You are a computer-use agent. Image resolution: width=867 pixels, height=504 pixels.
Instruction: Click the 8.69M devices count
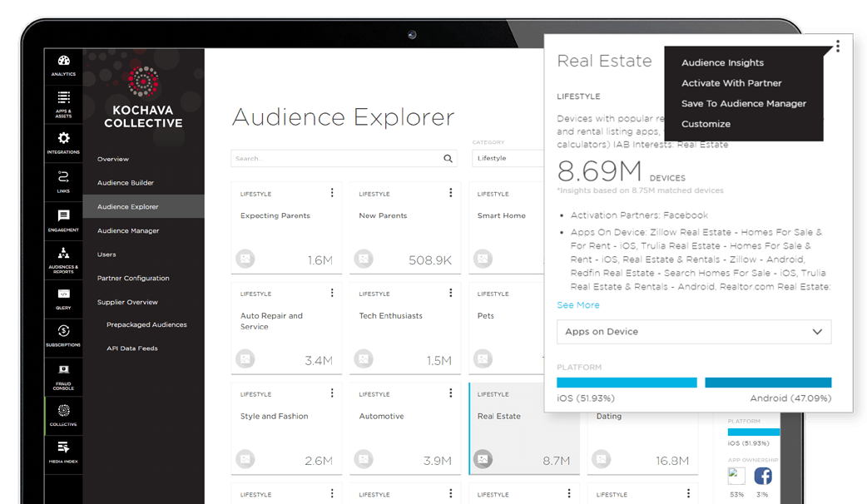click(599, 171)
